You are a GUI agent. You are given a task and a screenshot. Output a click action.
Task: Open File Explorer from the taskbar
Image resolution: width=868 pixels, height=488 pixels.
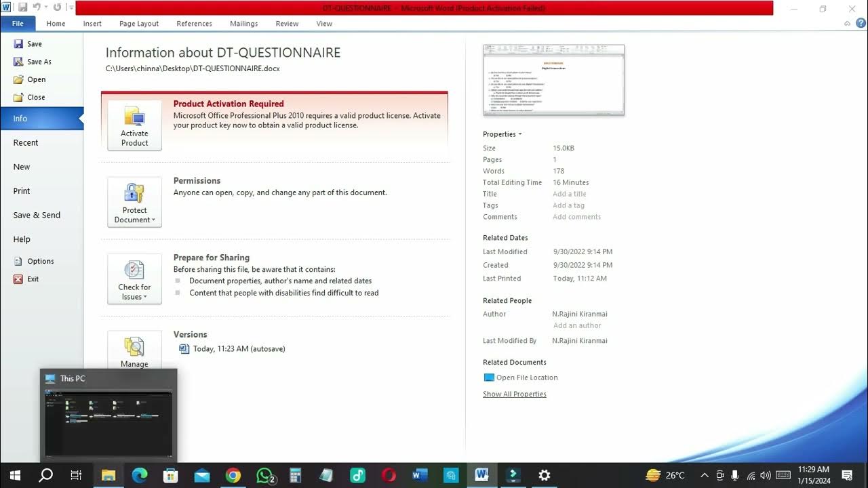pos(108,475)
